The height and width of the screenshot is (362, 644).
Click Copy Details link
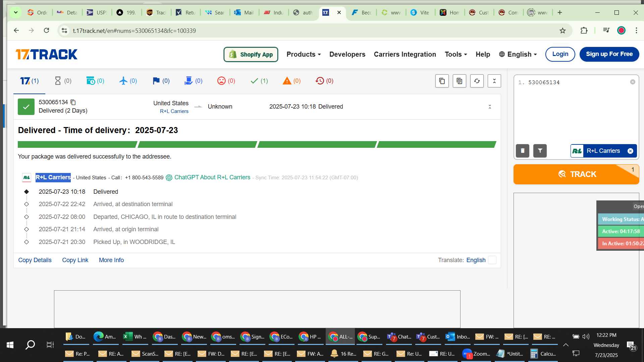35,260
